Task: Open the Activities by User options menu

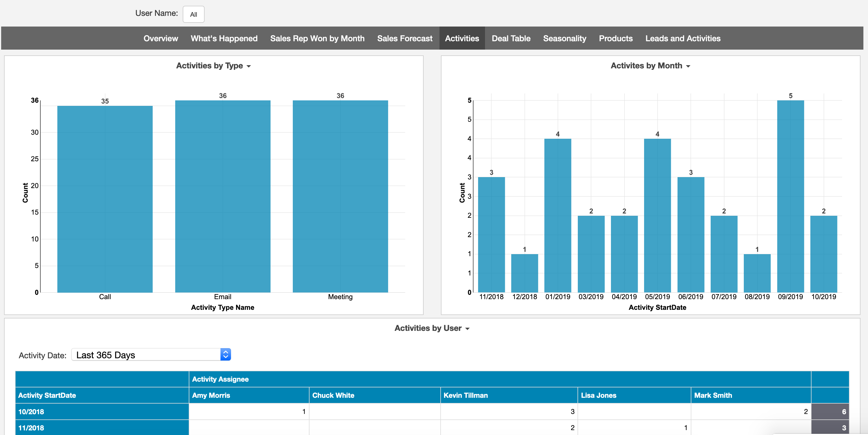Action: 468,328
